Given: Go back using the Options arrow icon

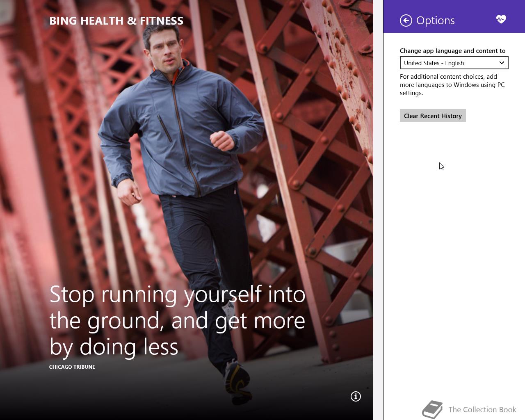Looking at the screenshot, I should coord(406,21).
